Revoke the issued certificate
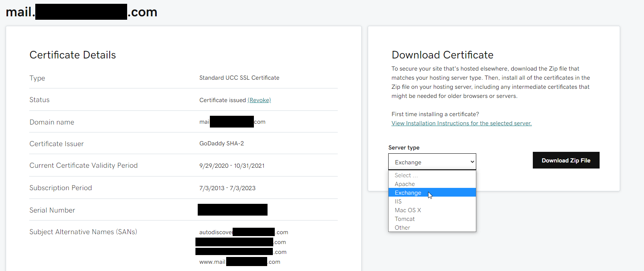Screen dimensions: 644x271 tap(259, 100)
